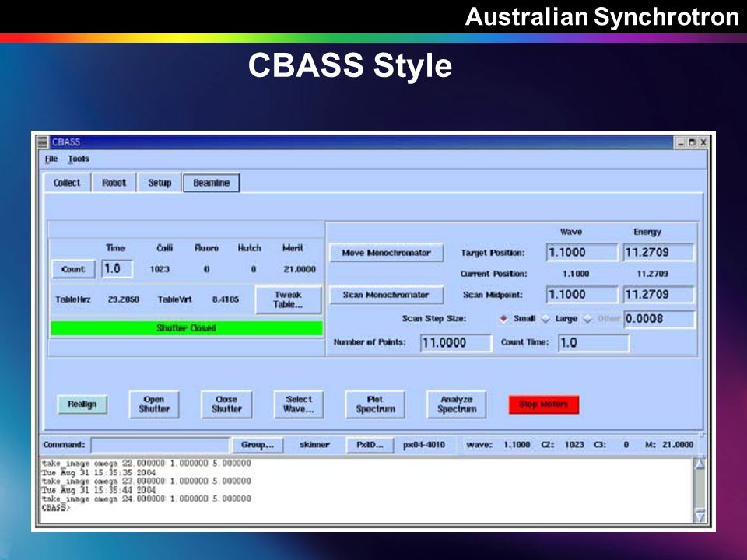Edit Scan Midpoint Energy field
747x560 pixels.
pos(658,294)
